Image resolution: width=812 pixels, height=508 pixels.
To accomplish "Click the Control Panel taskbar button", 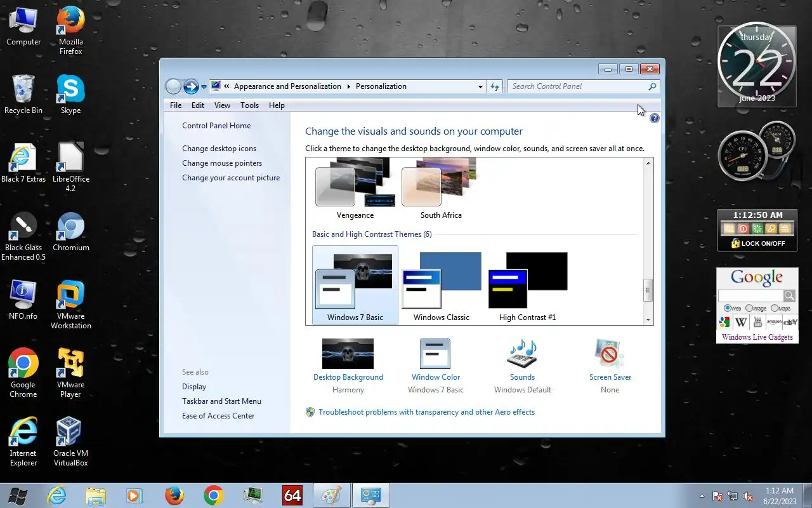I will (x=370, y=495).
